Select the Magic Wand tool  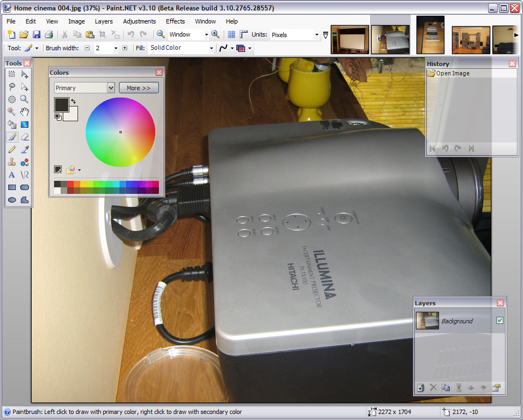pyautogui.click(x=11, y=112)
